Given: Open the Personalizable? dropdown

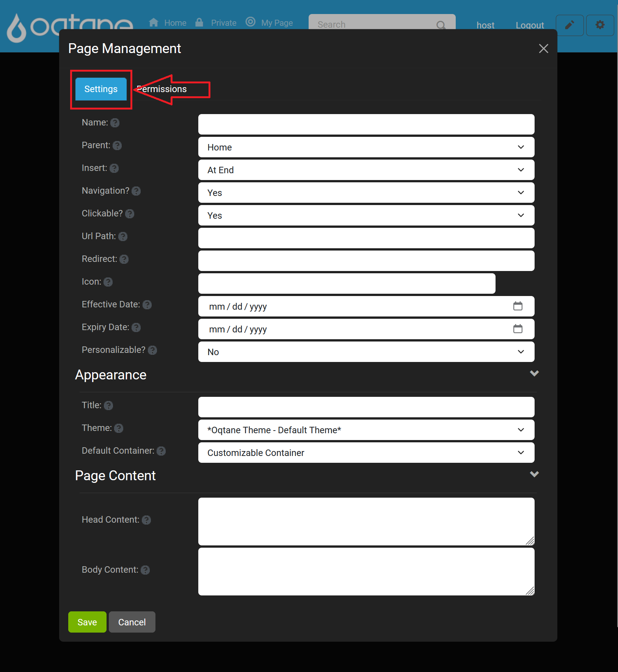Looking at the screenshot, I should (x=366, y=352).
